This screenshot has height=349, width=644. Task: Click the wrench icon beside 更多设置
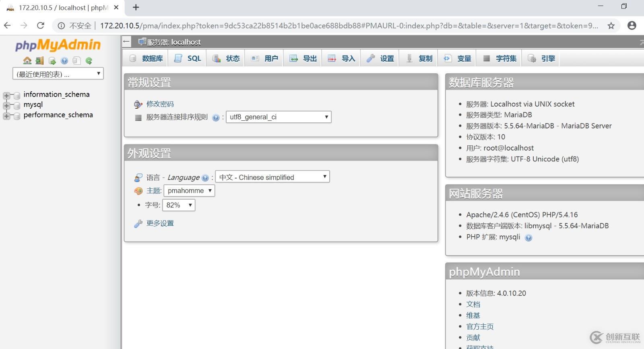pyautogui.click(x=138, y=224)
